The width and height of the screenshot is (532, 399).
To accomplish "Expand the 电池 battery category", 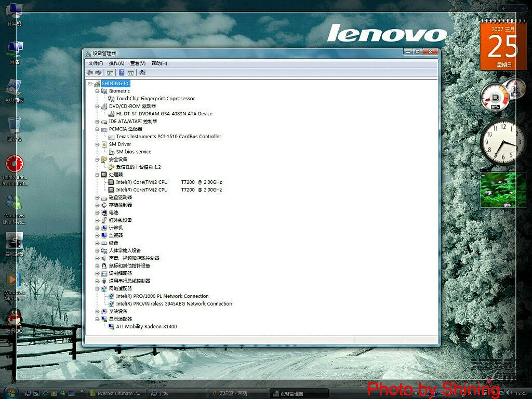I will pyautogui.click(x=97, y=213).
